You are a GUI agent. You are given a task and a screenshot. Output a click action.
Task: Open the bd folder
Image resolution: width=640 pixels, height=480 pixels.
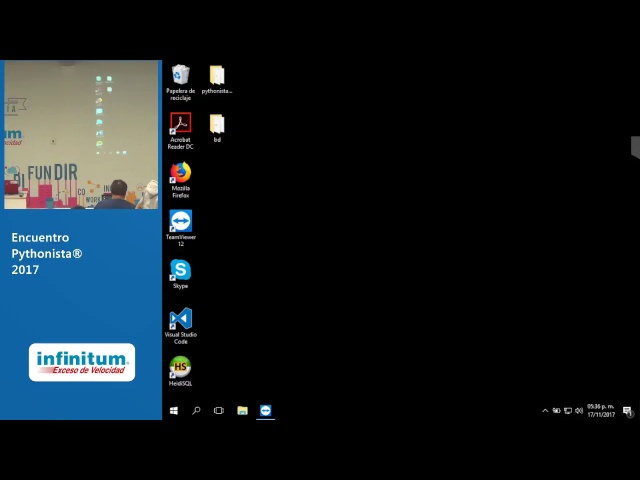217,128
